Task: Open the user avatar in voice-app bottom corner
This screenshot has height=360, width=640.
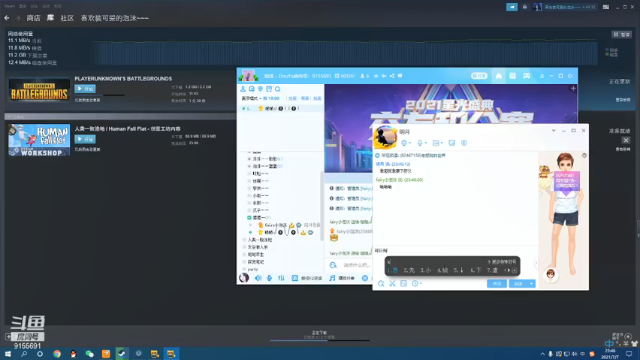Action: click(244, 278)
